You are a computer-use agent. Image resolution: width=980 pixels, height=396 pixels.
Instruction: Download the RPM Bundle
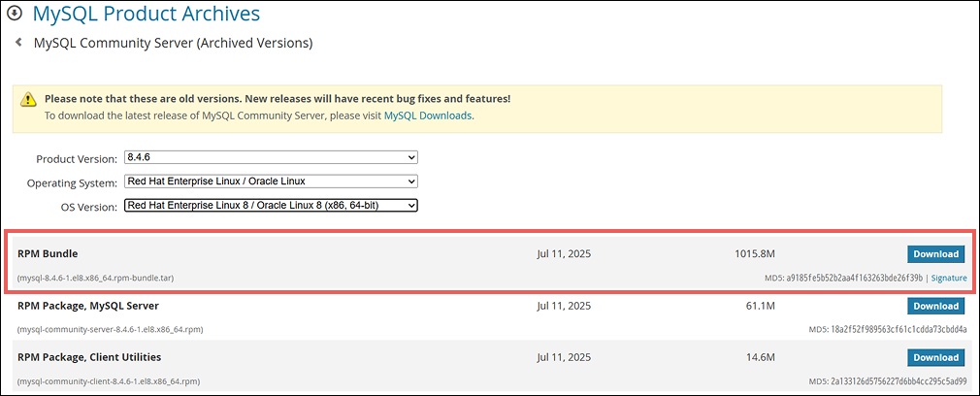click(935, 254)
